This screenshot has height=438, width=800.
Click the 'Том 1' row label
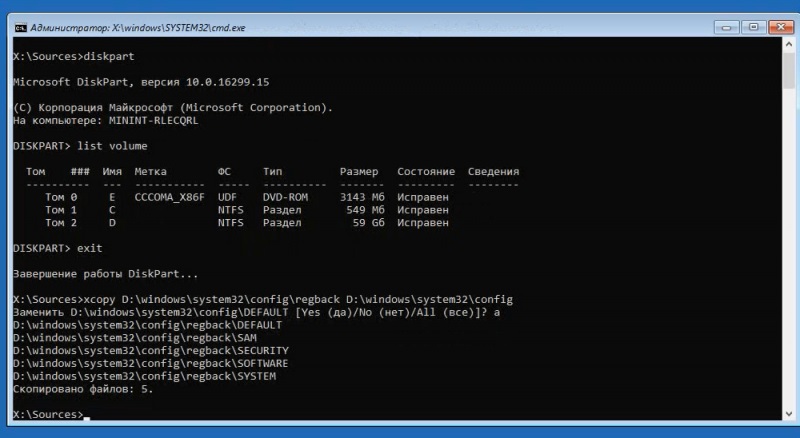click(x=61, y=210)
